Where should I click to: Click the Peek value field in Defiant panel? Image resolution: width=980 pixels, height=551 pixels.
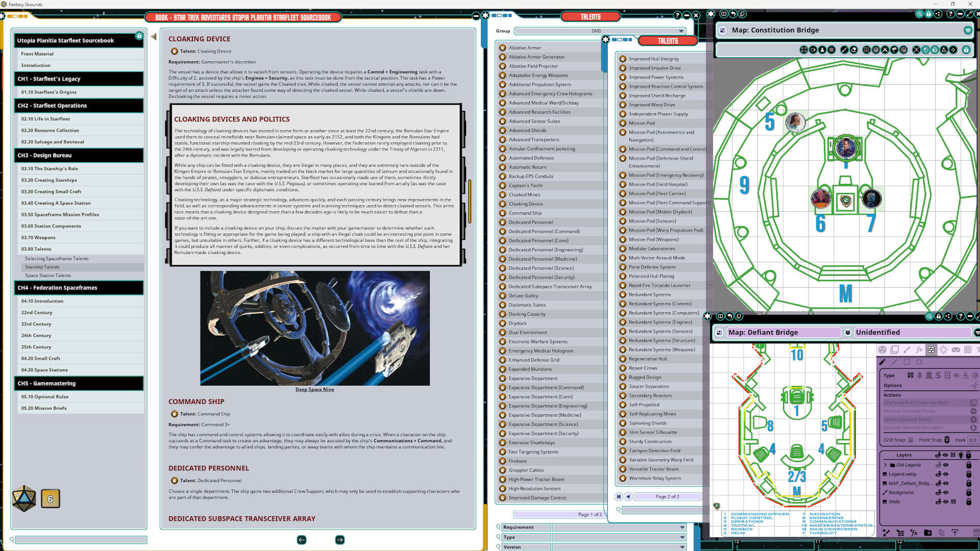(972, 440)
